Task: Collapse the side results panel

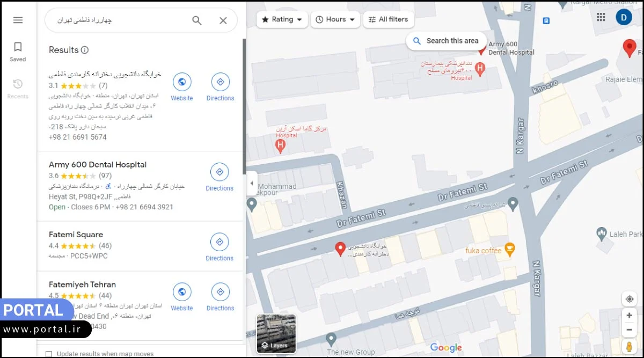Action: tap(252, 184)
